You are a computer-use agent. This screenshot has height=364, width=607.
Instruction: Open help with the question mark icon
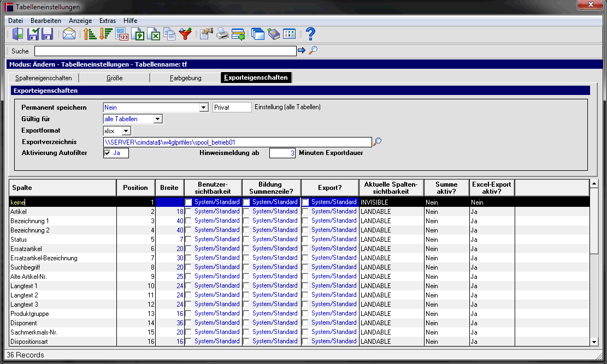click(310, 34)
